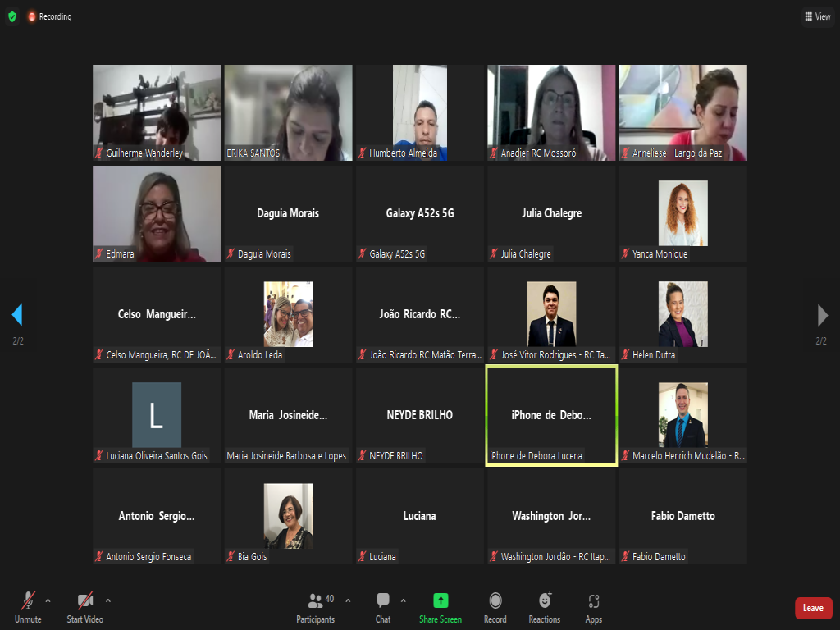Open the Apps panel

point(594,608)
